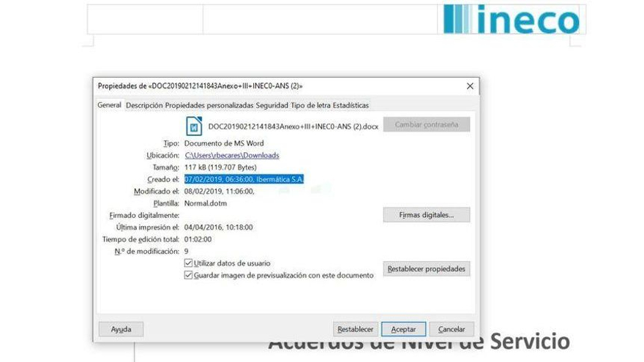This screenshot has height=362, width=644.
Task: Click the Restablecer button
Action: point(355,329)
